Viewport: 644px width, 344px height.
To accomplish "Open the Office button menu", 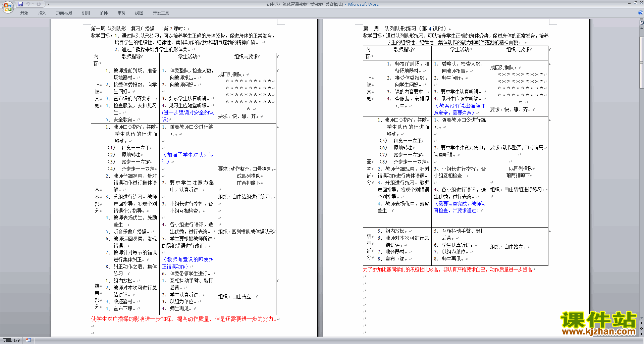I will pos(7,7).
